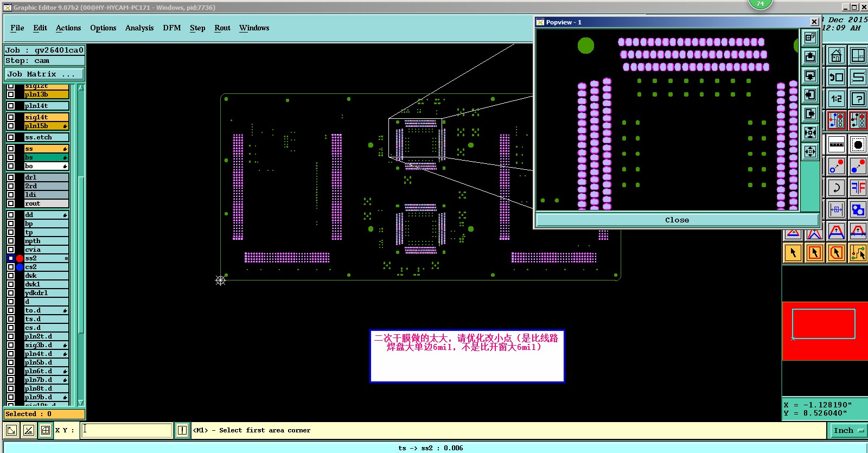Click the Popview zoom-in arrows icon

tap(810, 132)
